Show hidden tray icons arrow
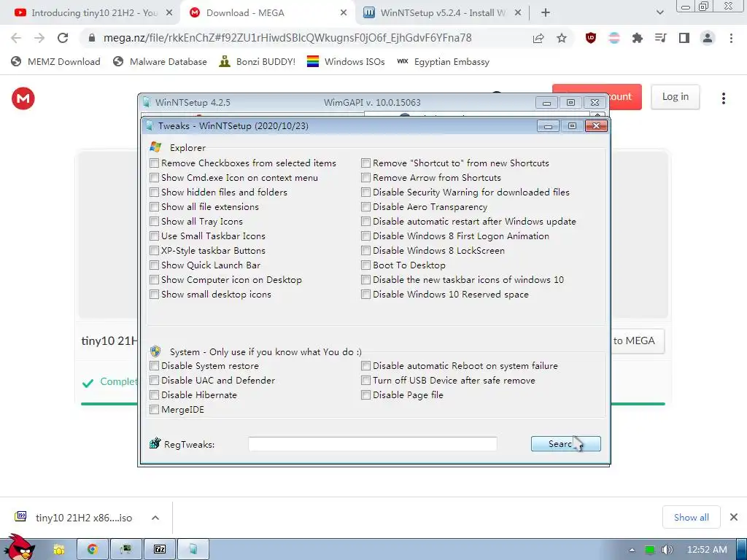Viewport: 747px width, 560px height. point(632,550)
